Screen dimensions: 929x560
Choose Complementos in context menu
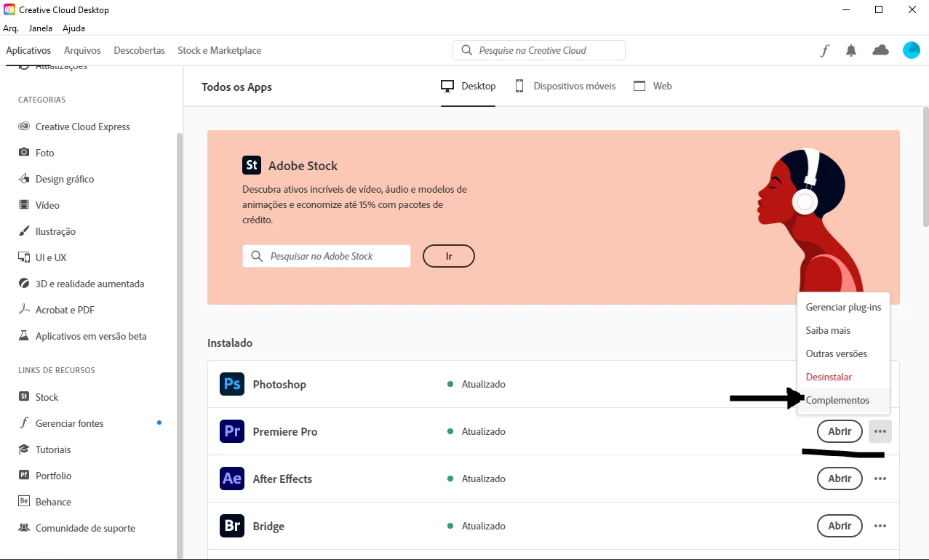pos(843,400)
